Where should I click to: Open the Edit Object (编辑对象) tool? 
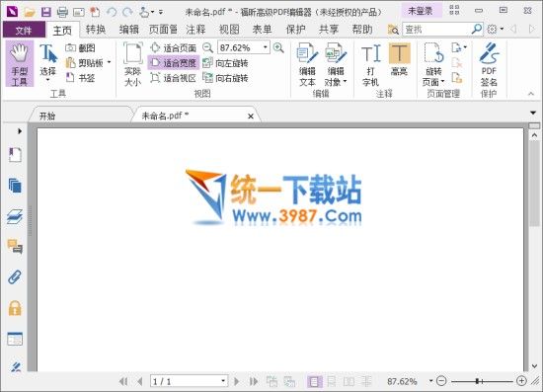[336, 64]
